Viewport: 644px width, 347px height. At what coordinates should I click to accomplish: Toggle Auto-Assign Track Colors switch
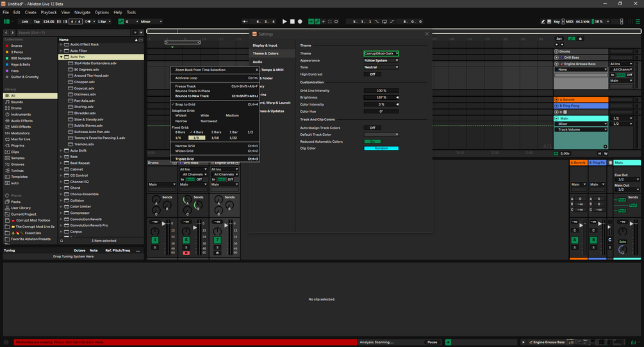pos(372,128)
